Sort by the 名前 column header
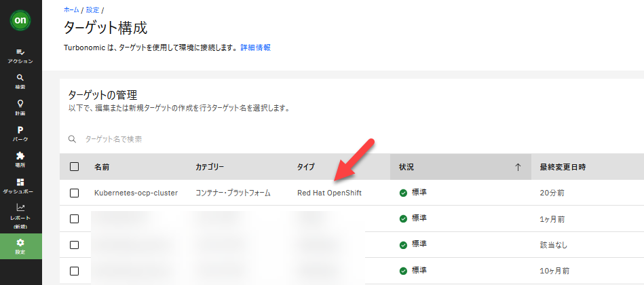The width and height of the screenshot is (644, 285). 102,167
